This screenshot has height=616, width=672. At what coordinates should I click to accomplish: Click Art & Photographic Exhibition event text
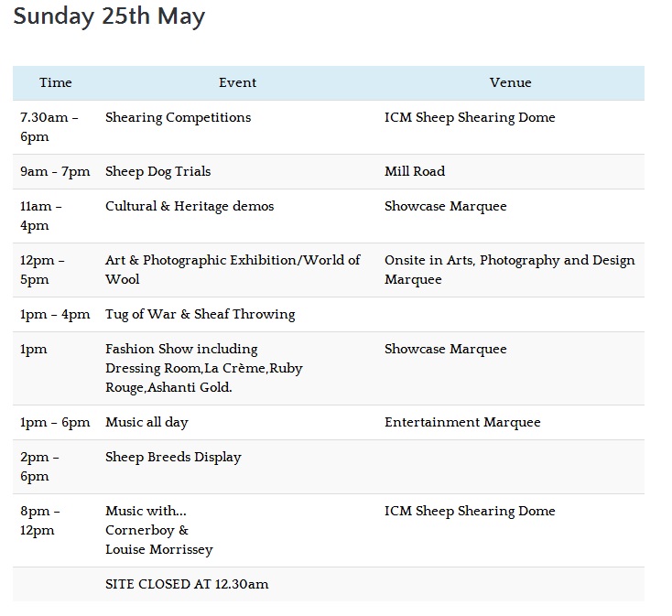click(233, 269)
